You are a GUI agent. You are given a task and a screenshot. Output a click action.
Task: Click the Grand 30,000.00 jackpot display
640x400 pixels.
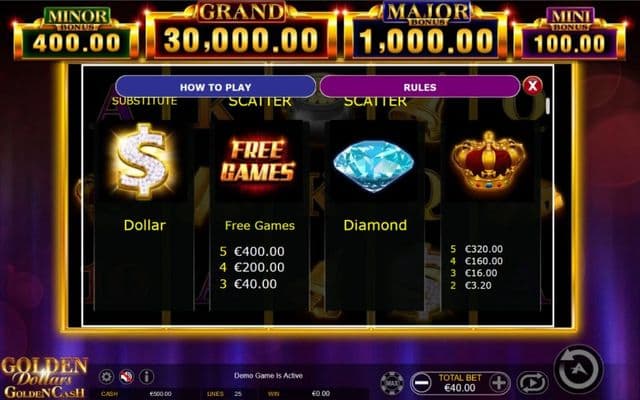(241, 31)
